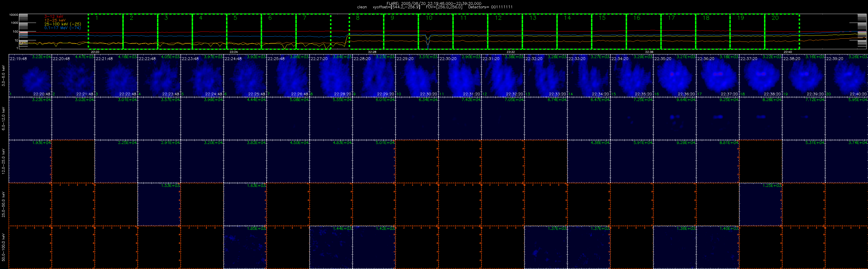868x269 pixels.
Task: Open the 3-6 keV image starting 22:30:20
Action: click(x=460, y=76)
